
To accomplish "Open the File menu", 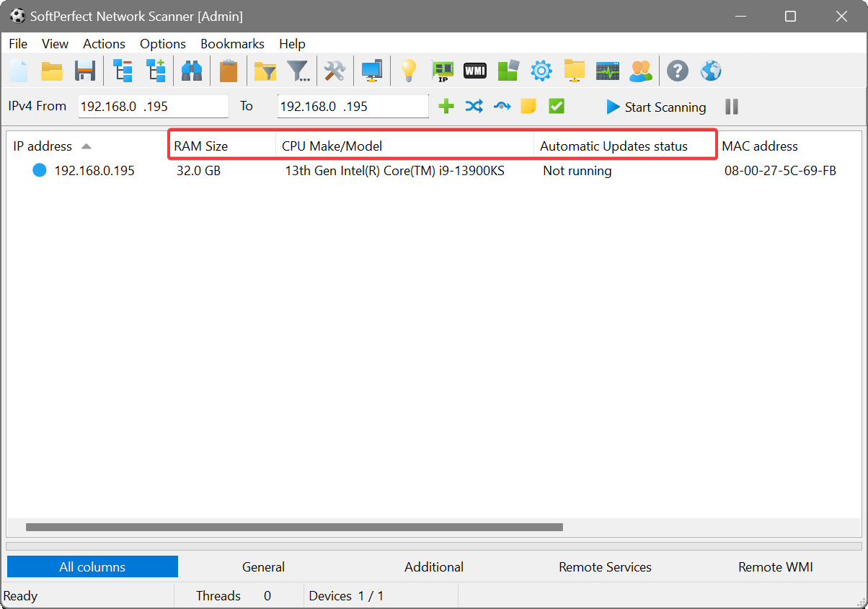I will point(18,44).
